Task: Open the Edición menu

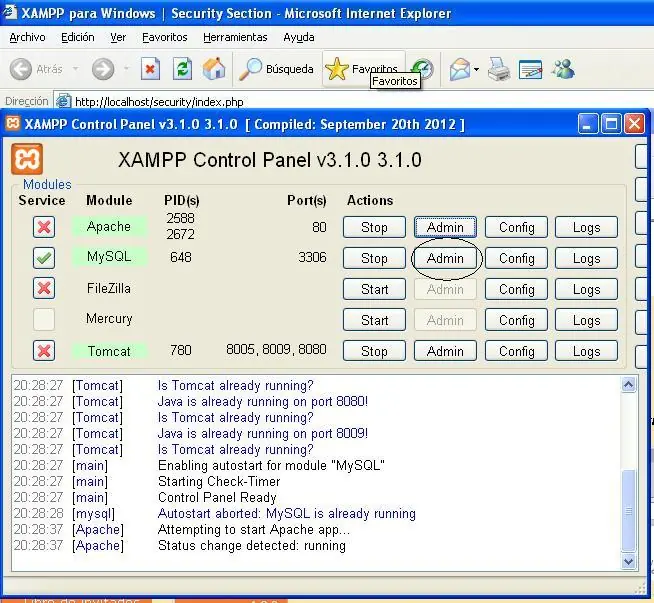Action: [x=78, y=37]
